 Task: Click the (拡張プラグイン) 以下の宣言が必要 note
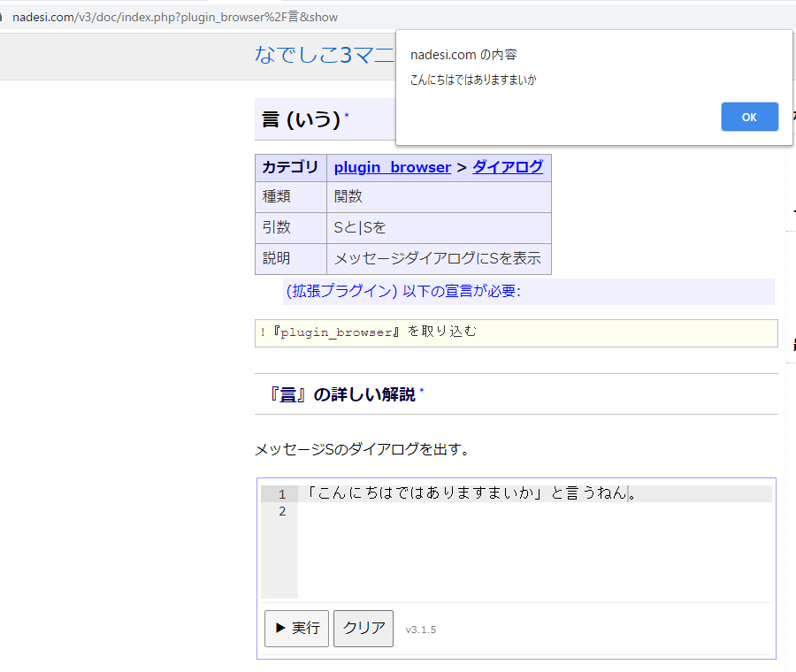pyautogui.click(x=403, y=291)
